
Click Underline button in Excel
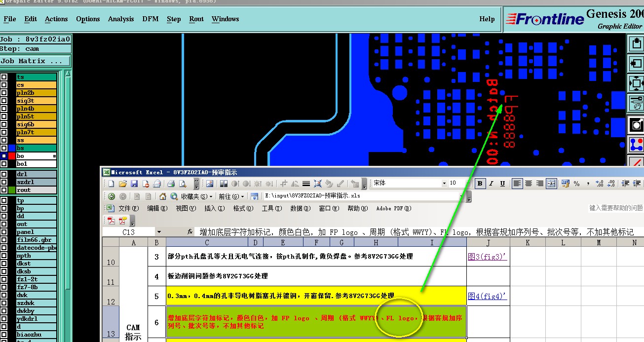[502, 184]
